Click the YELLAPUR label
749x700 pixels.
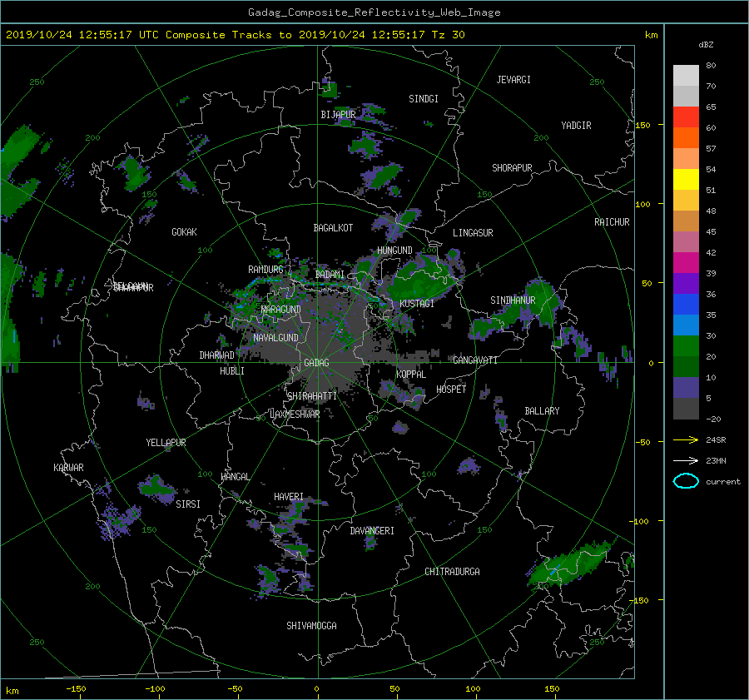point(166,443)
